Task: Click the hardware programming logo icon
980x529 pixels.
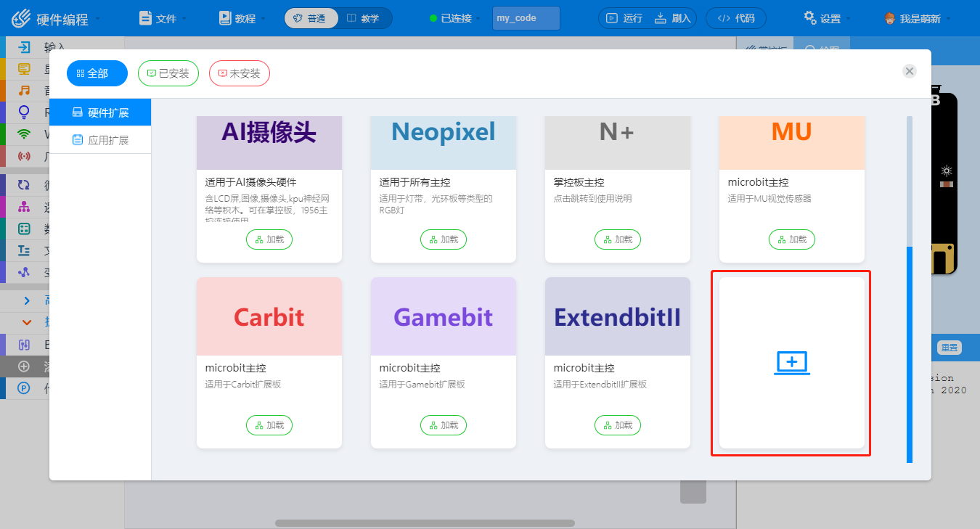Action: click(22, 17)
